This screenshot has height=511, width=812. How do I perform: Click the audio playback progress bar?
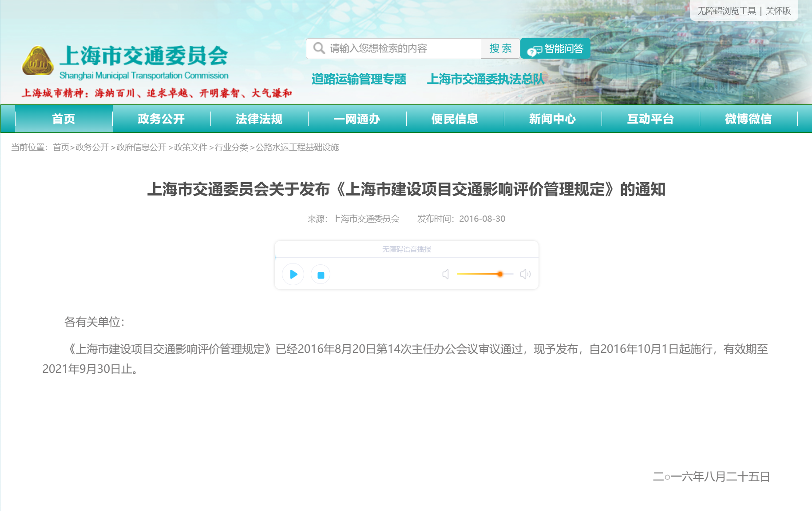pos(407,257)
